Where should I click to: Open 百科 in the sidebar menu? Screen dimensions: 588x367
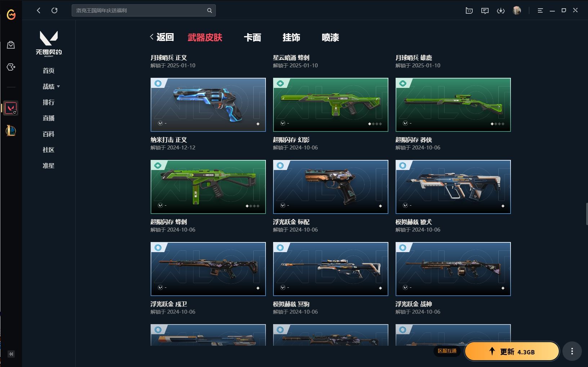(x=49, y=134)
